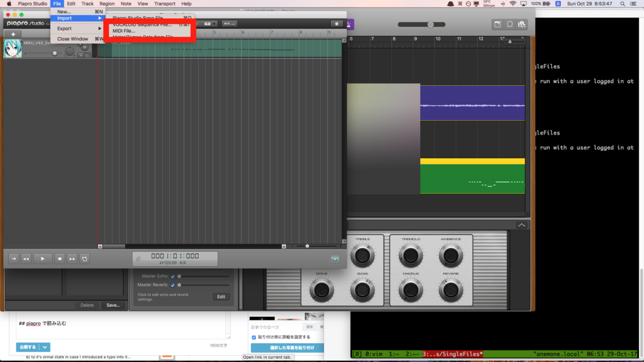Turn the REVERB amp knob
Image resolution: width=644 pixels, height=362 pixels.
pos(450,290)
